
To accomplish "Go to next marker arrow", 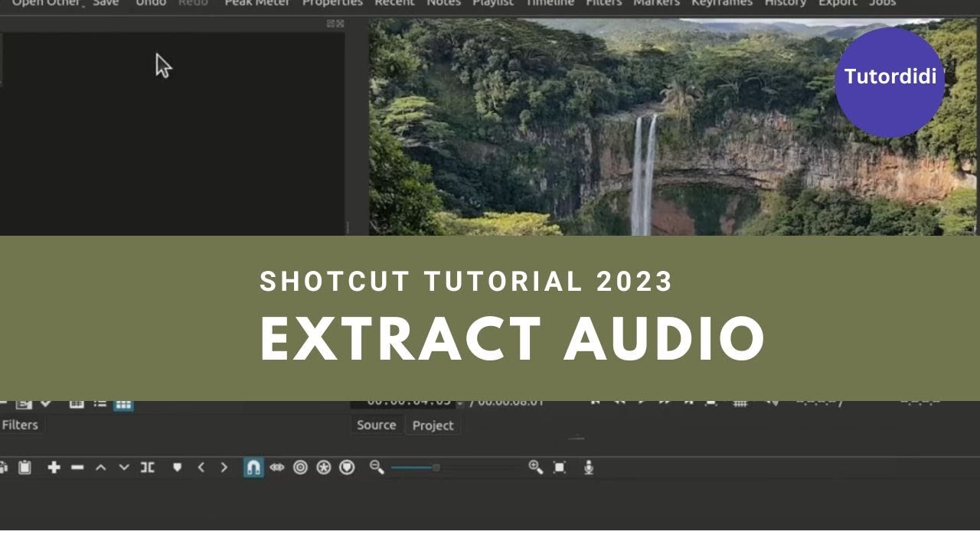I will pyautogui.click(x=224, y=467).
